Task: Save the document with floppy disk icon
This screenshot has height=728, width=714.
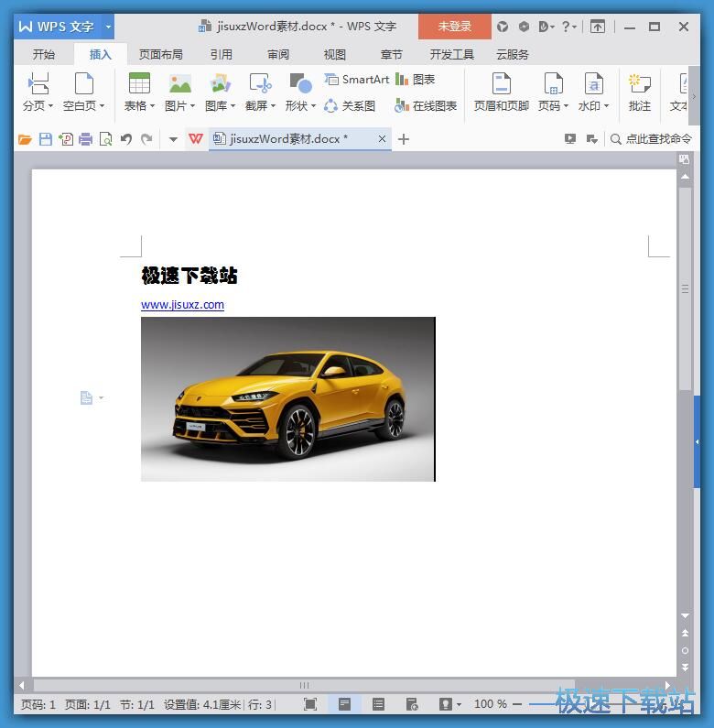Action: (x=45, y=139)
